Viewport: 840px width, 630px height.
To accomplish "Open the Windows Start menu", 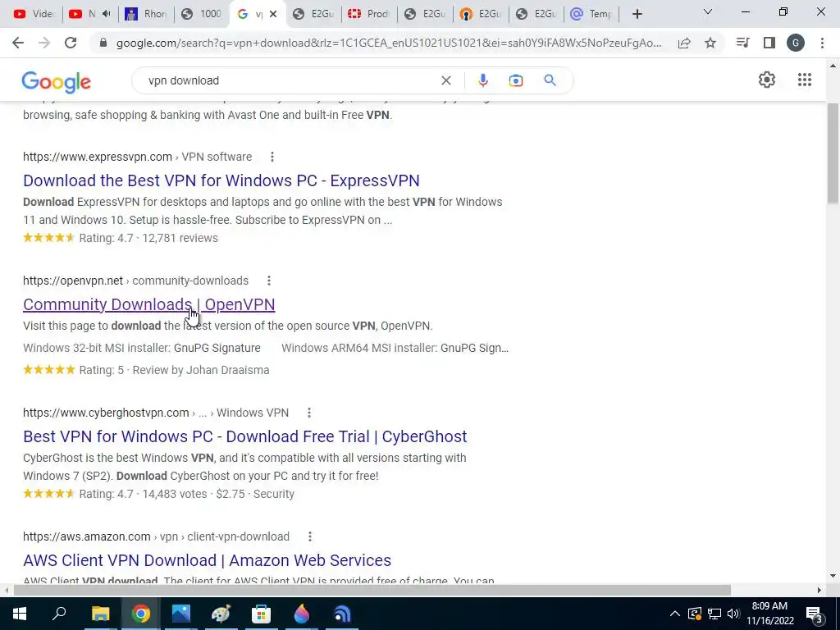I will pos(20,614).
